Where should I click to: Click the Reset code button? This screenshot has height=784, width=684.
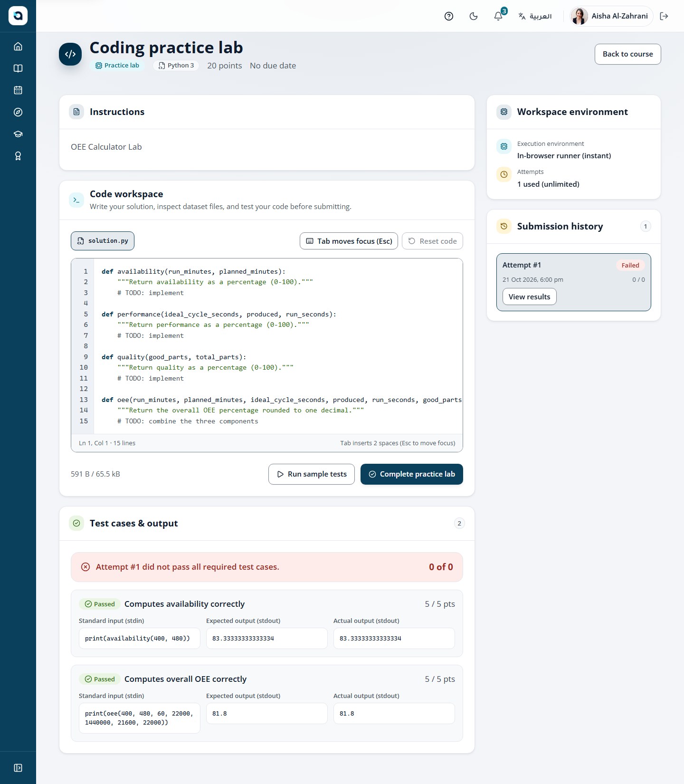(x=432, y=241)
